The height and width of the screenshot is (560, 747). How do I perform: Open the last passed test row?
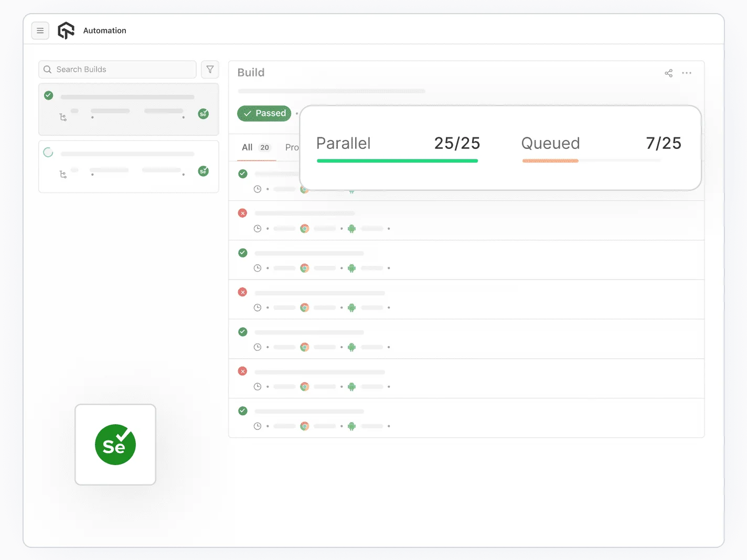466,418
